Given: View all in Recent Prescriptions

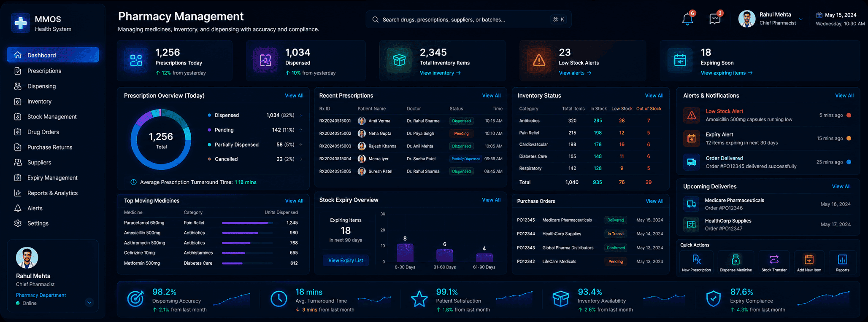Looking at the screenshot, I should tap(491, 96).
